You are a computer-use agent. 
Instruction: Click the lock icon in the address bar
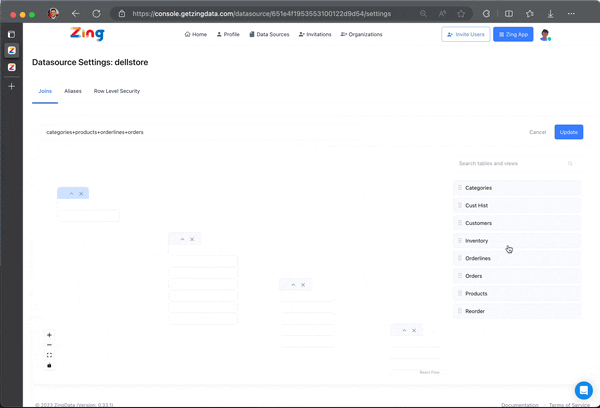122,14
